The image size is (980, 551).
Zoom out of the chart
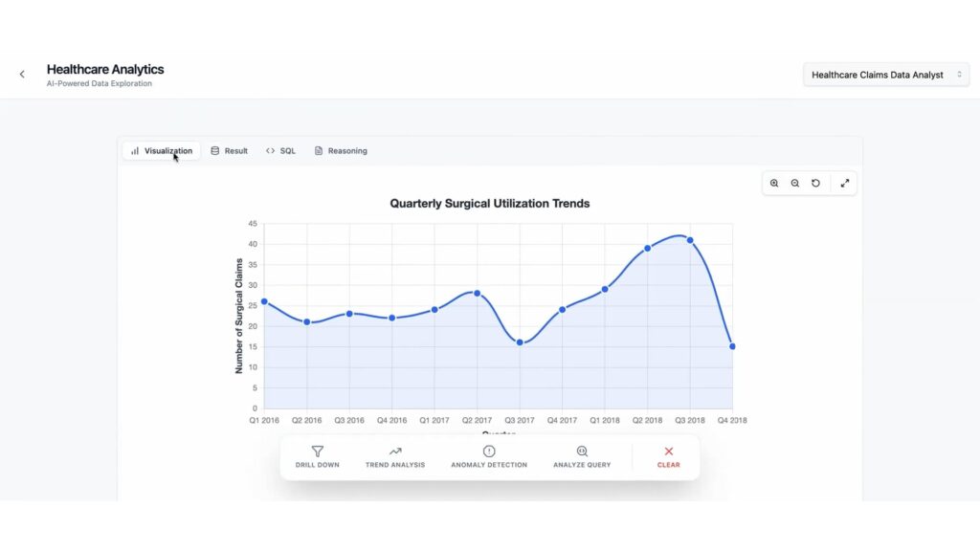coord(795,183)
